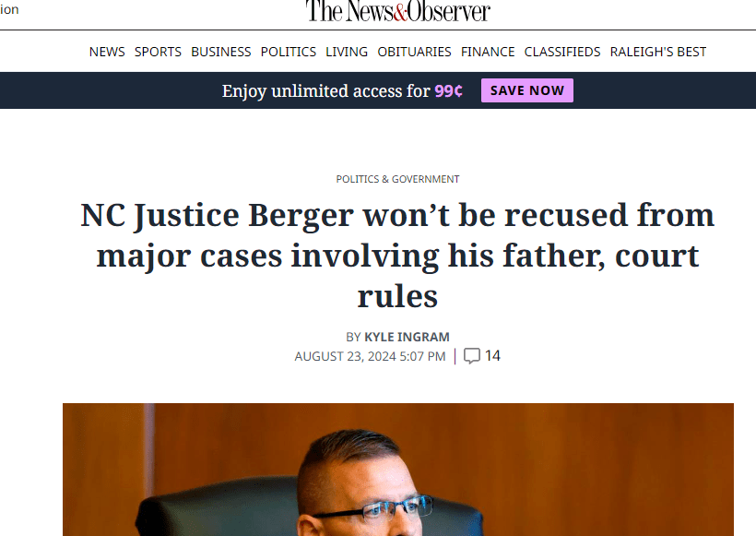Screen dimensions: 756x536
Task: Click the Save Now button
Action: click(x=526, y=90)
